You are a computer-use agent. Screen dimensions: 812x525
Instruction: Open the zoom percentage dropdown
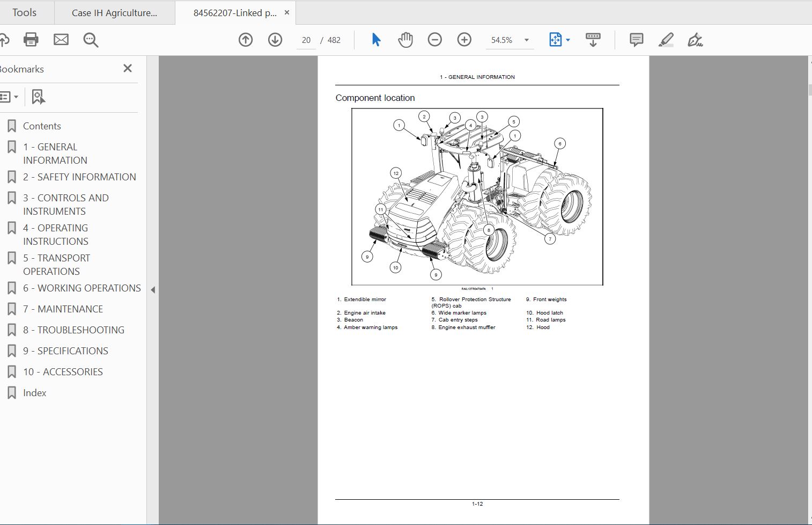click(526, 40)
